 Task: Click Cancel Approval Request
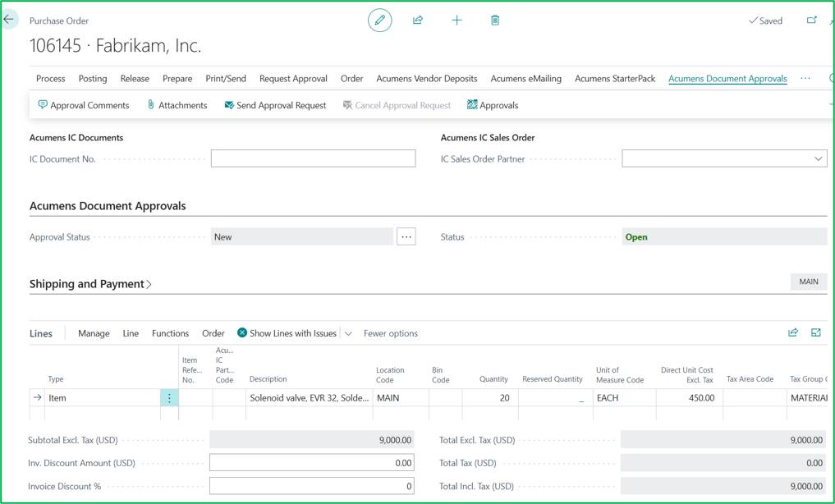click(x=397, y=105)
